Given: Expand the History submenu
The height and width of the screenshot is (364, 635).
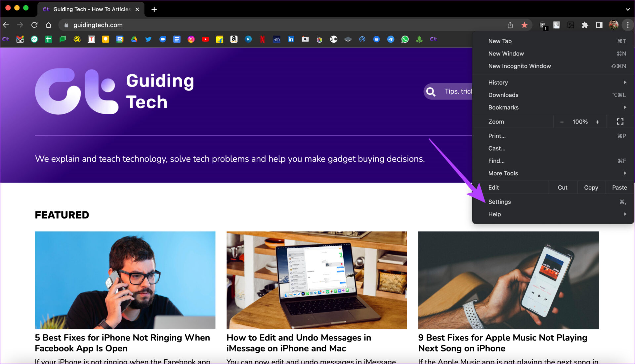Looking at the screenshot, I should (553, 83).
